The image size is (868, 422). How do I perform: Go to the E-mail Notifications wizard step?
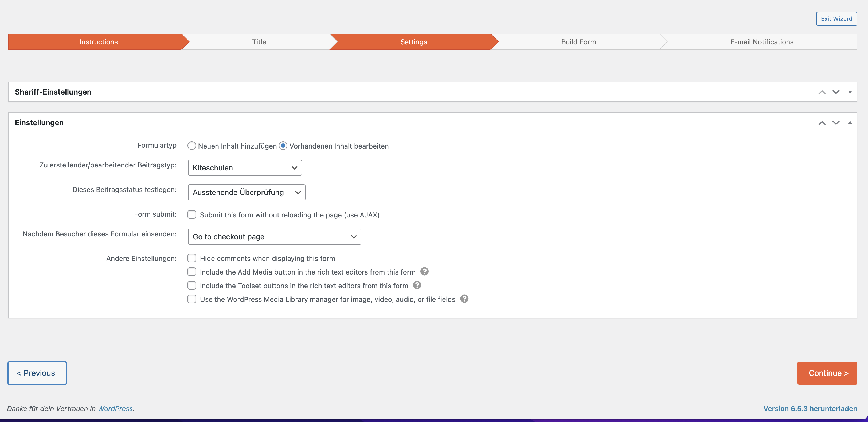tap(761, 42)
